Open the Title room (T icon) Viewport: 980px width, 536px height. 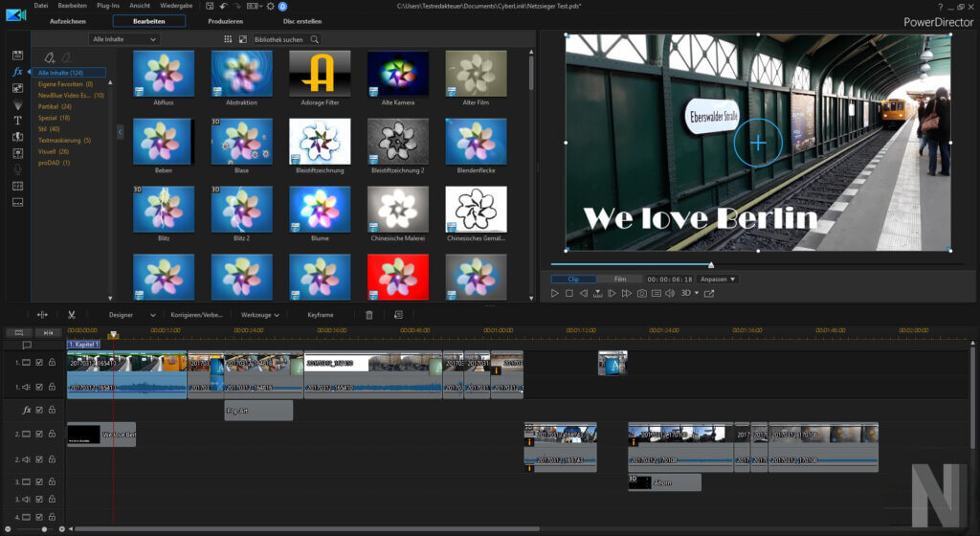click(x=17, y=121)
